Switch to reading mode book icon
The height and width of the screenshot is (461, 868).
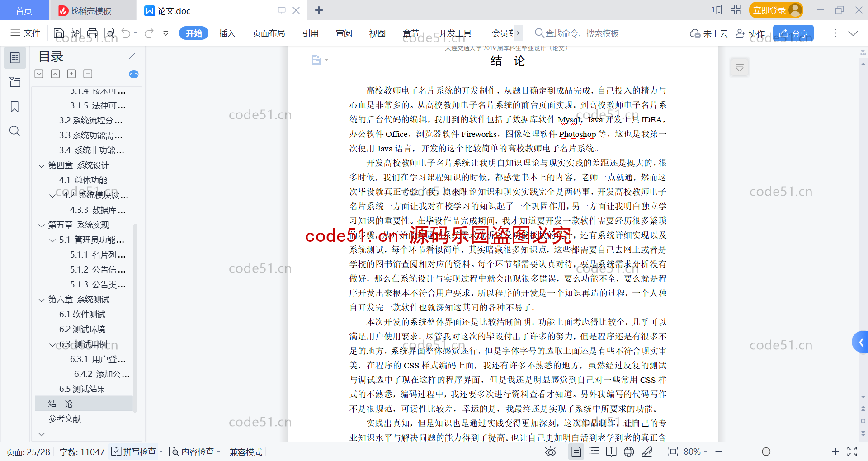[611, 452]
